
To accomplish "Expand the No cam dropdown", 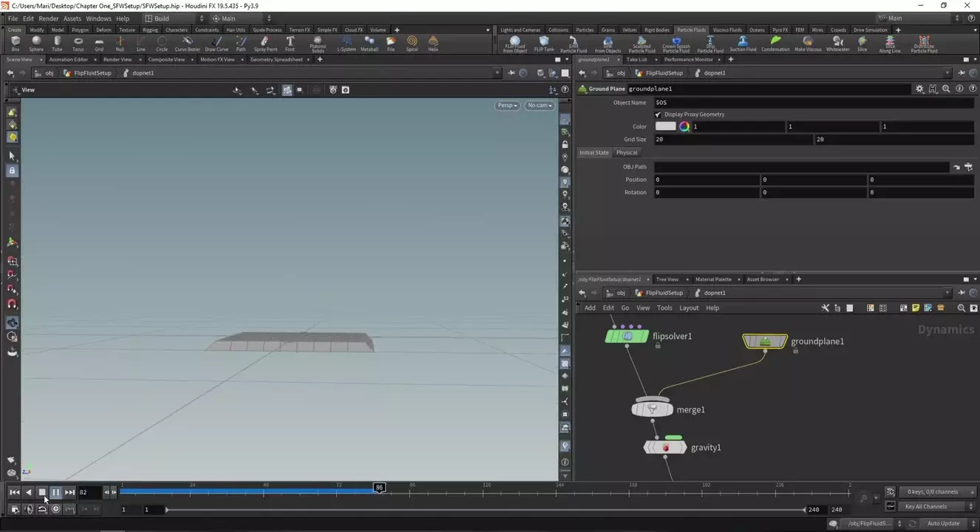I will pos(540,105).
